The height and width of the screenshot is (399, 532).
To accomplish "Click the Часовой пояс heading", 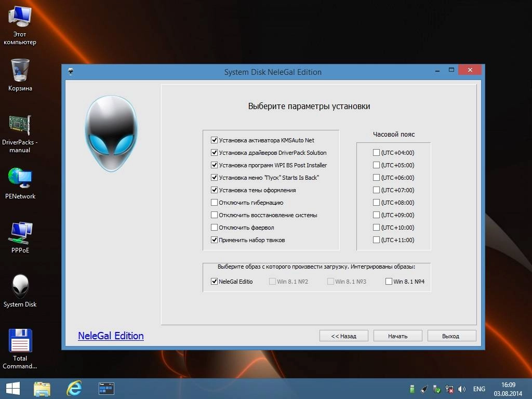I will click(x=394, y=135).
